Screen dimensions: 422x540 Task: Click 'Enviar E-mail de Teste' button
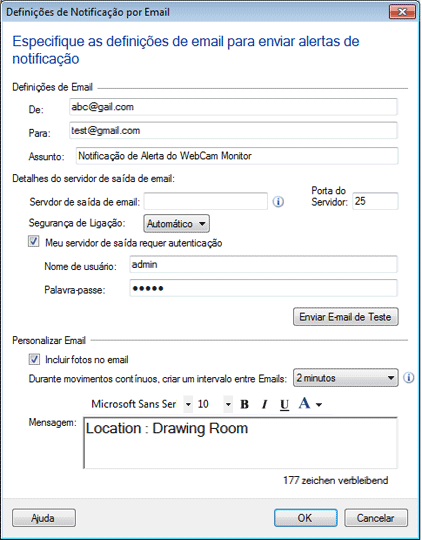point(346,317)
